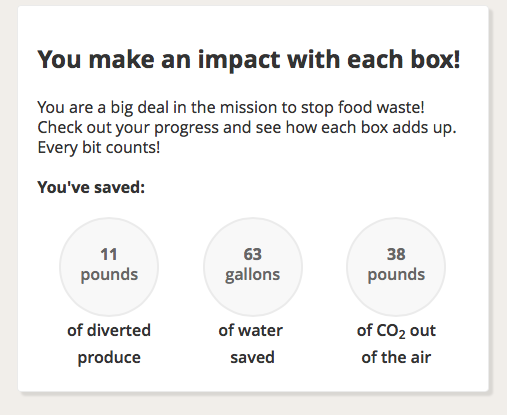Click the 'You've saved:' label
The height and width of the screenshot is (415, 507).
click(x=91, y=187)
